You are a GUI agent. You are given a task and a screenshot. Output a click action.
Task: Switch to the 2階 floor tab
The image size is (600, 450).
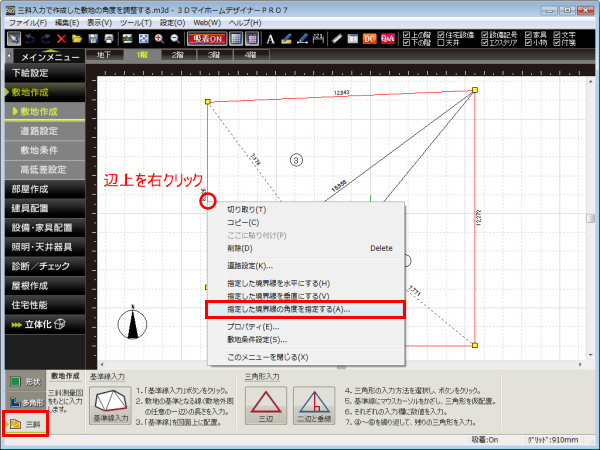click(x=177, y=56)
